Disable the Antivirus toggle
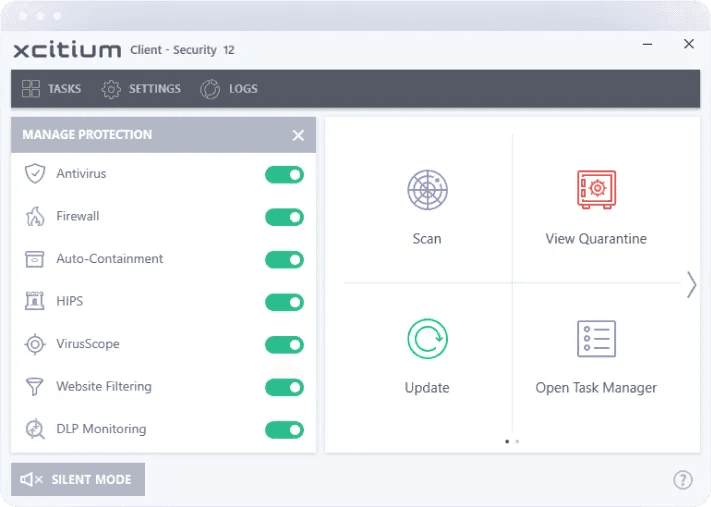The image size is (711, 507). [284, 175]
